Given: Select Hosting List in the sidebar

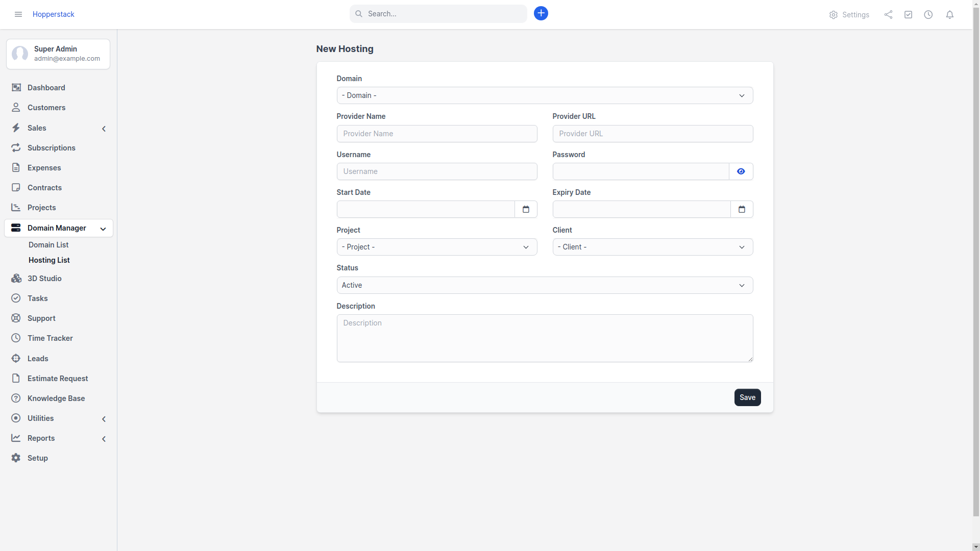Looking at the screenshot, I should tap(49, 260).
